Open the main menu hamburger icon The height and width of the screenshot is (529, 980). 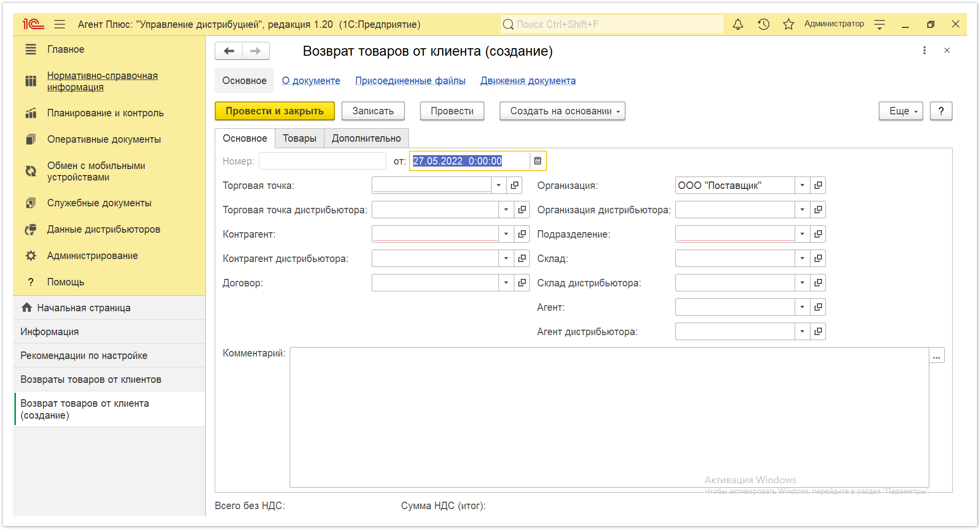click(60, 24)
